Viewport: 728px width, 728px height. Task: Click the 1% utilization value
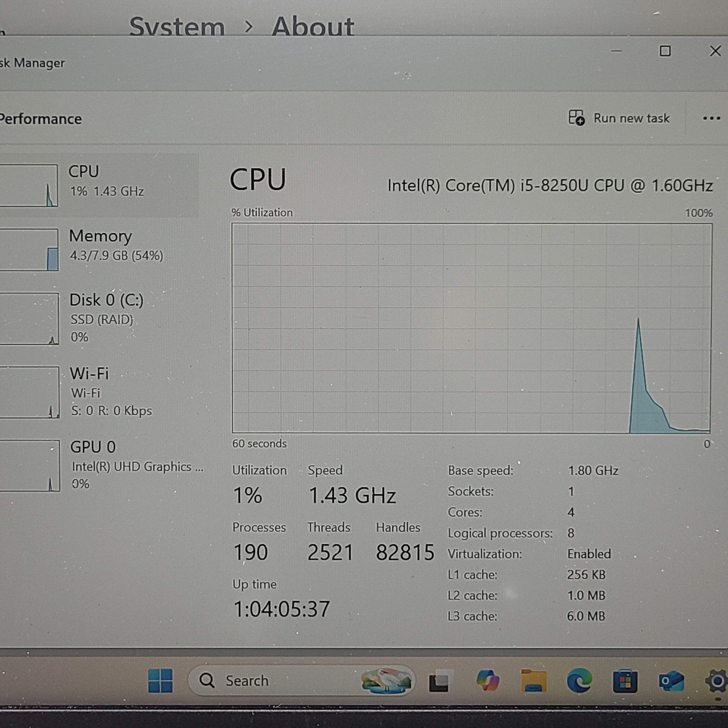(248, 495)
